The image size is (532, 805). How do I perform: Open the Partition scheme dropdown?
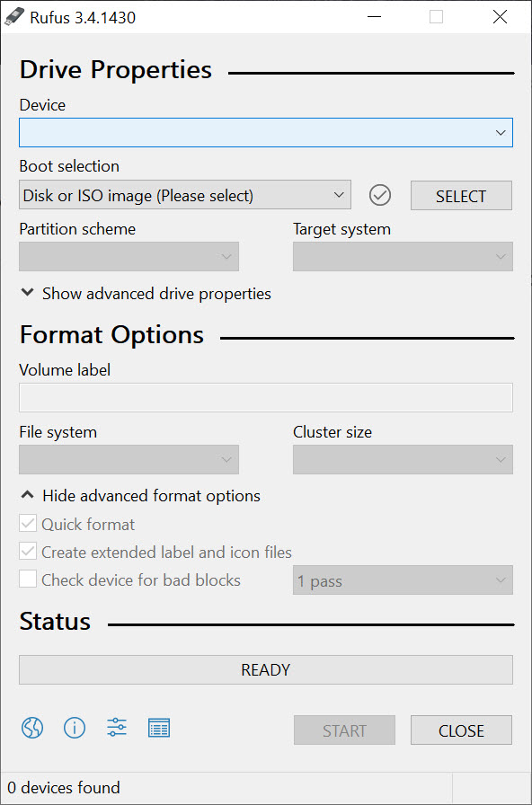point(129,256)
